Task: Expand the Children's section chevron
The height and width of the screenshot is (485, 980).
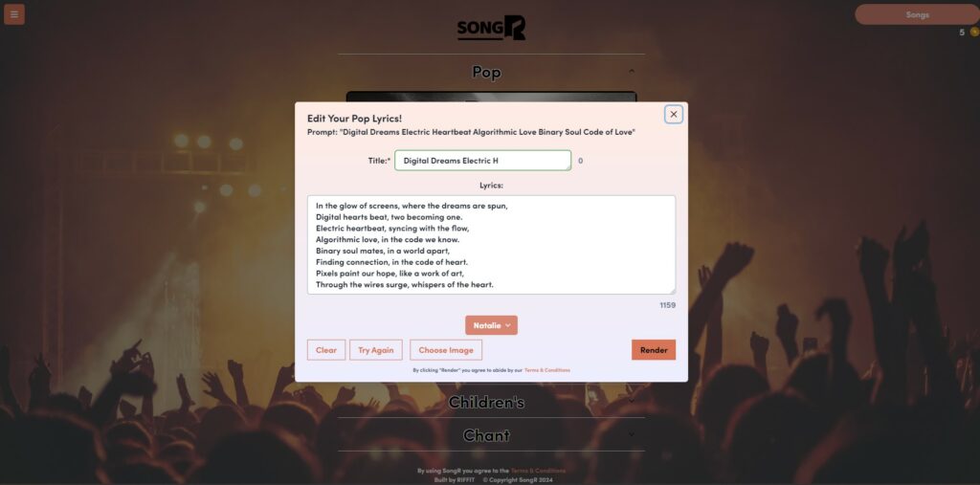Action: pyautogui.click(x=632, y=401)
